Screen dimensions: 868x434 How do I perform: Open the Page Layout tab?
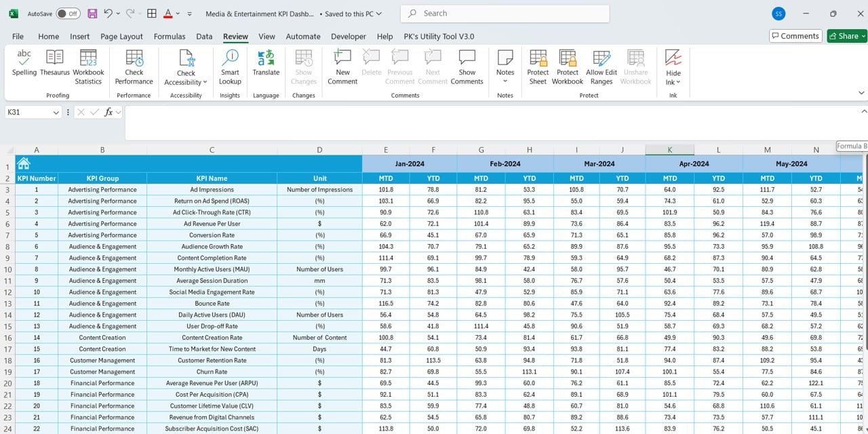point(121,37)
